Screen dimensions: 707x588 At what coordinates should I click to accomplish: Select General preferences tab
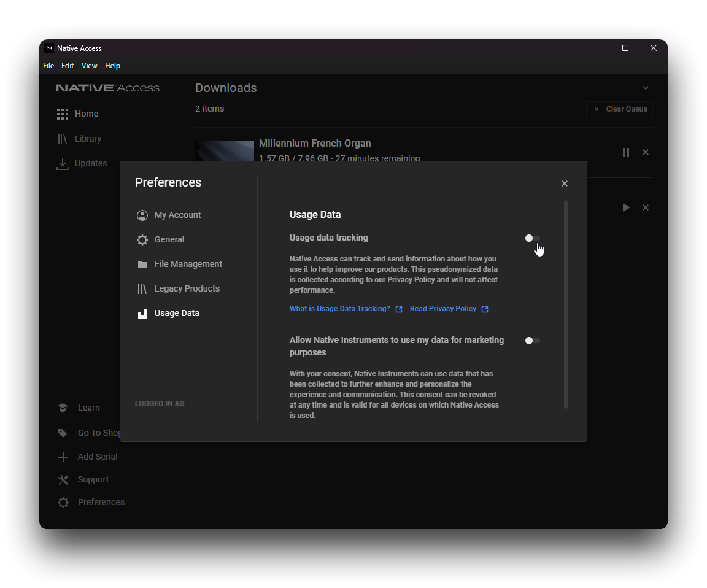[x=161, y=240]
